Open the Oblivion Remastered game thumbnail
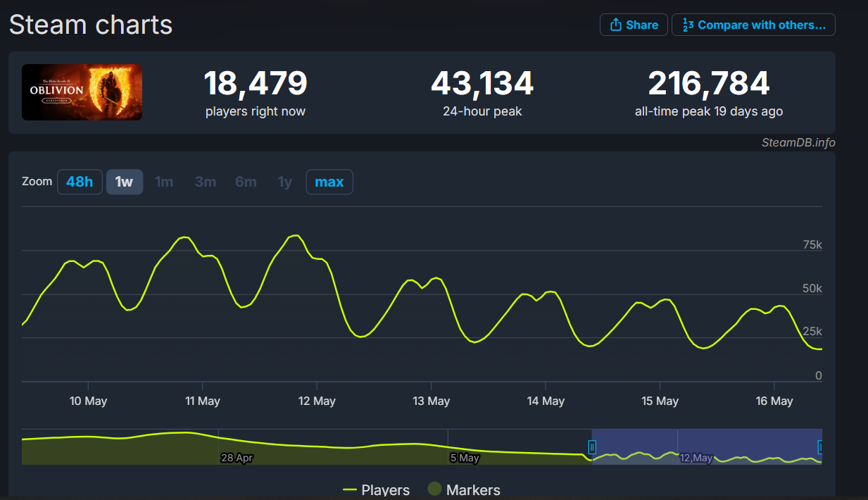This screenshot has height=500, width=868. pyautogui.click(x=82, y=92)
